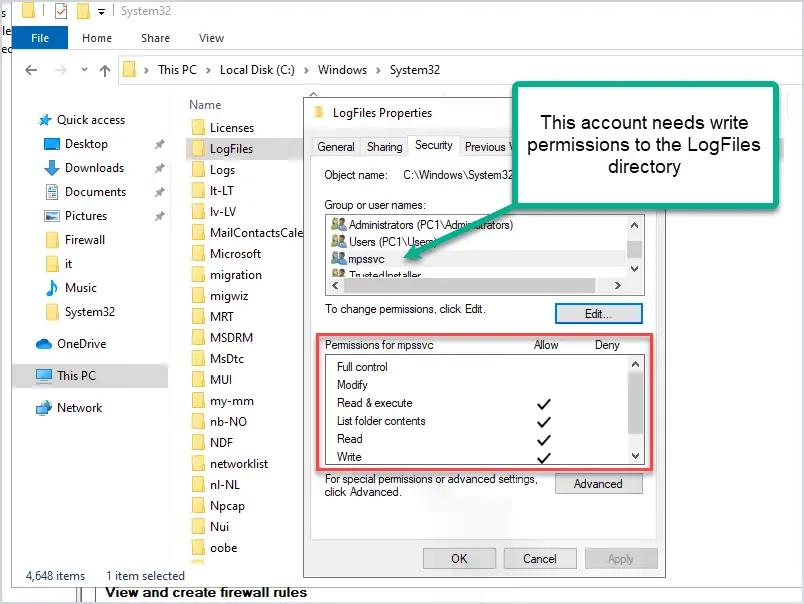
Task: Select Quick access star icon
Action: click(45, 120)
